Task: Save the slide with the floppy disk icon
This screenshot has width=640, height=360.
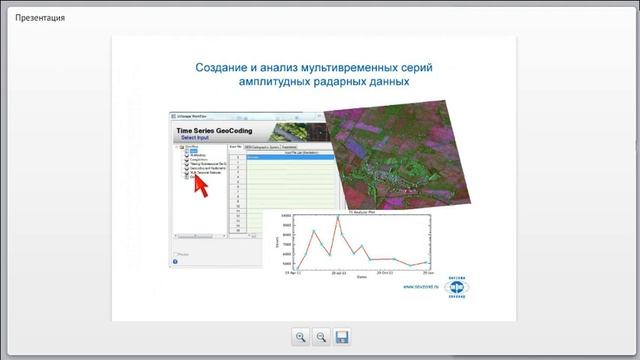Action: coord(342,337)
